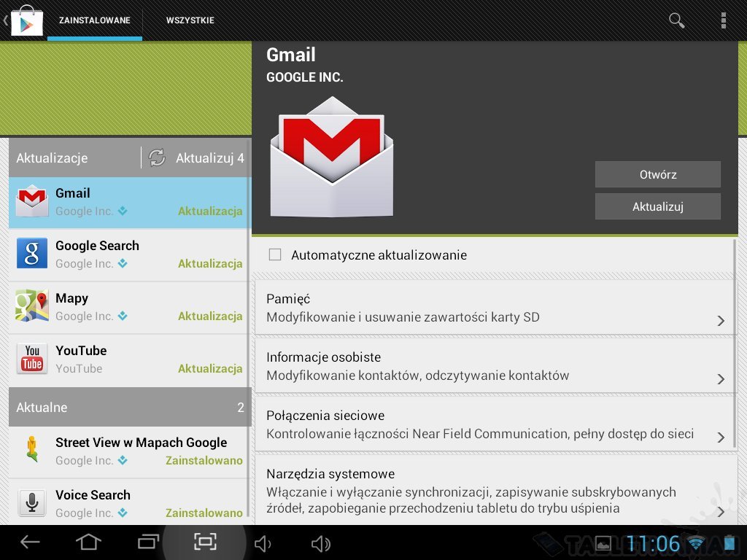
Task: Select the Mapy app icon
Action: [31, 307]
